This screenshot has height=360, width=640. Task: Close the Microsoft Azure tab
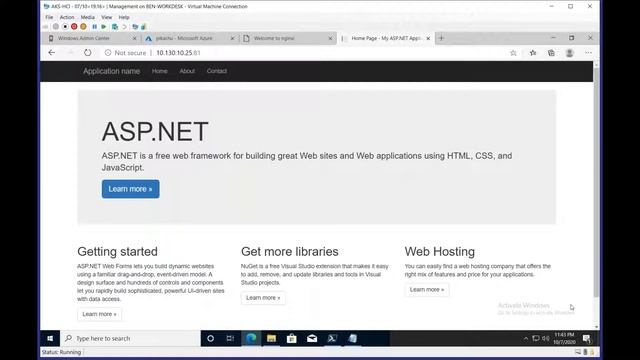tap(232, 38)
